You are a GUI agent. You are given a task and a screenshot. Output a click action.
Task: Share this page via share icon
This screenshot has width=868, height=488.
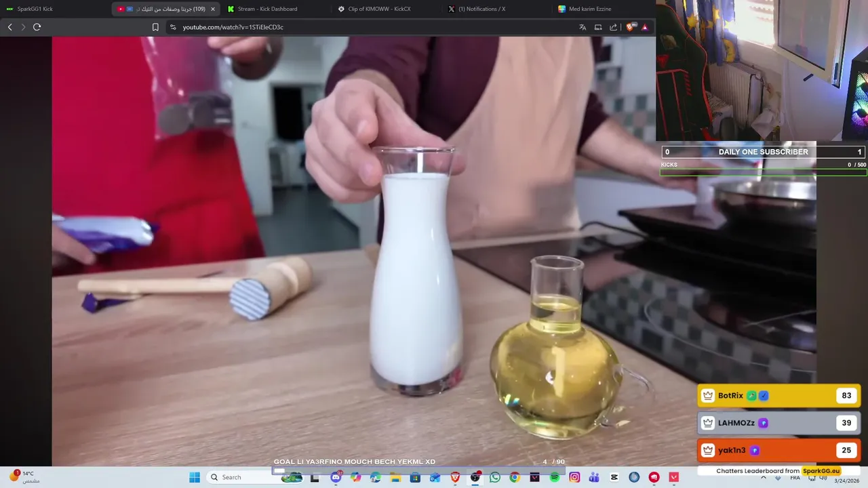click(x=614, y=27)
